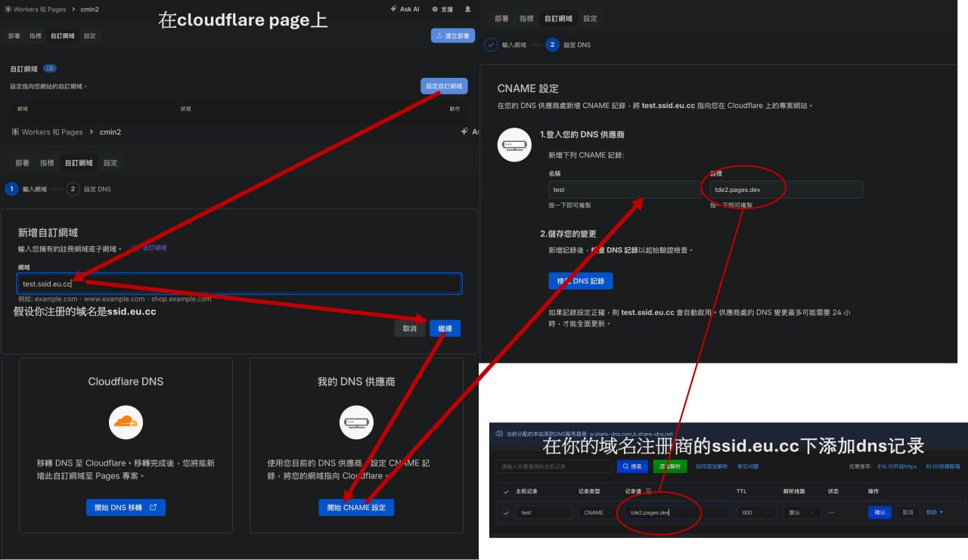
Task: Click the host record search input
Action: [554, 466]
